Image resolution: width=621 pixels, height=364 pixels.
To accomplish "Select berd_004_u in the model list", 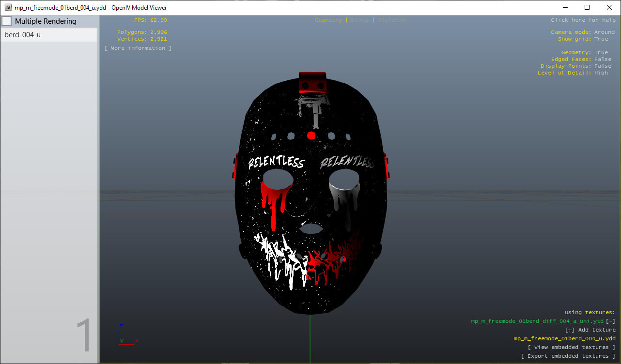I will (49, 35).
